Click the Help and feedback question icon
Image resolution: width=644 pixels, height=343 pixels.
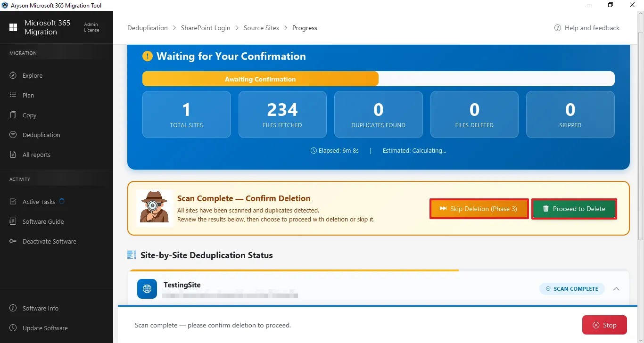click(x=558, y=28)
